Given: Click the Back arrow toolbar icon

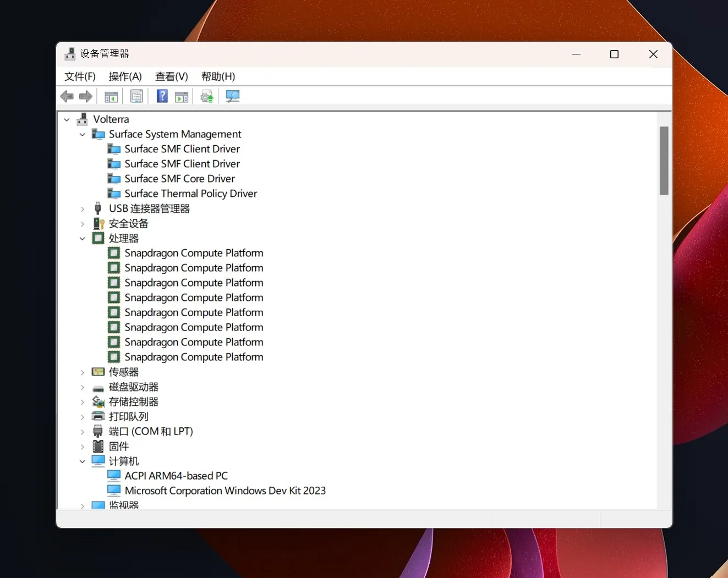Looking at the screenshot, I should click(67, 97).
